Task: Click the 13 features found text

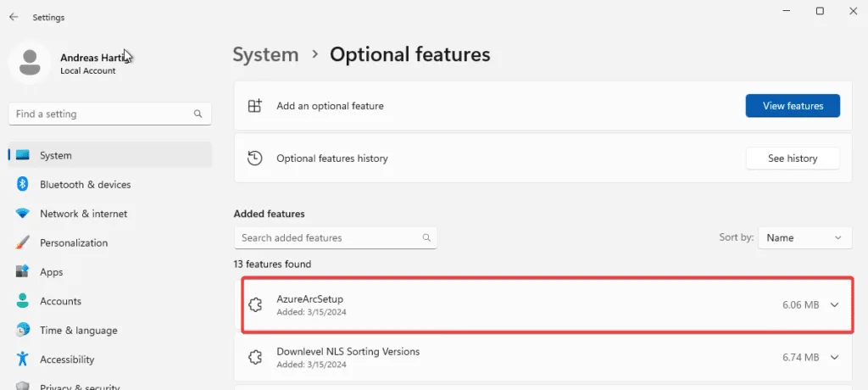Action: (272, 265)
